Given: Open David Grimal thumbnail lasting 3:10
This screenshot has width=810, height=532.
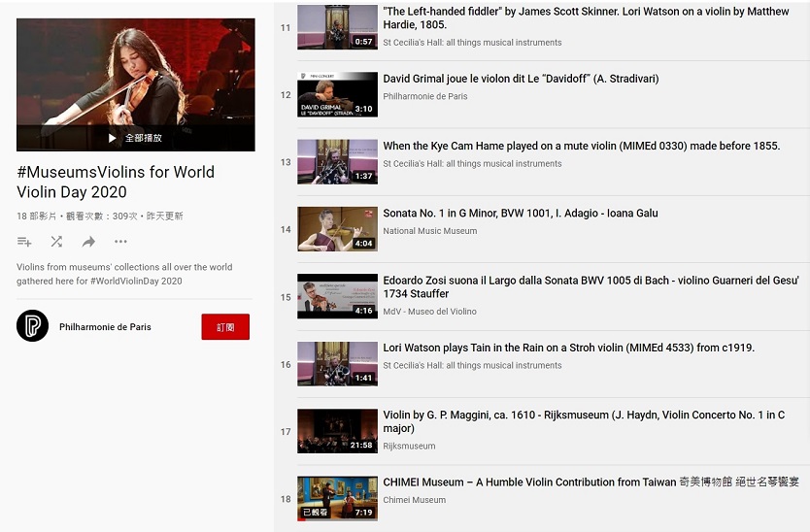Looking at the screenshot, I should coord(337,94).
